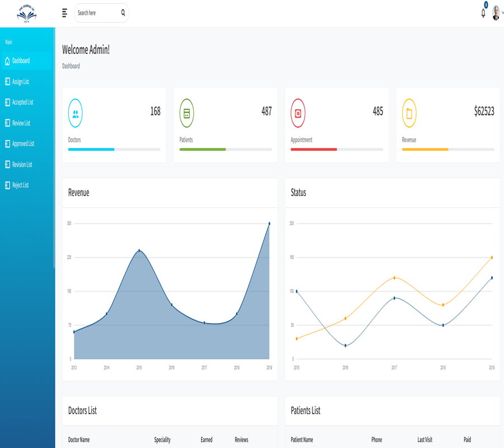
Task: Click the journal logo in header
Action: 26,13
